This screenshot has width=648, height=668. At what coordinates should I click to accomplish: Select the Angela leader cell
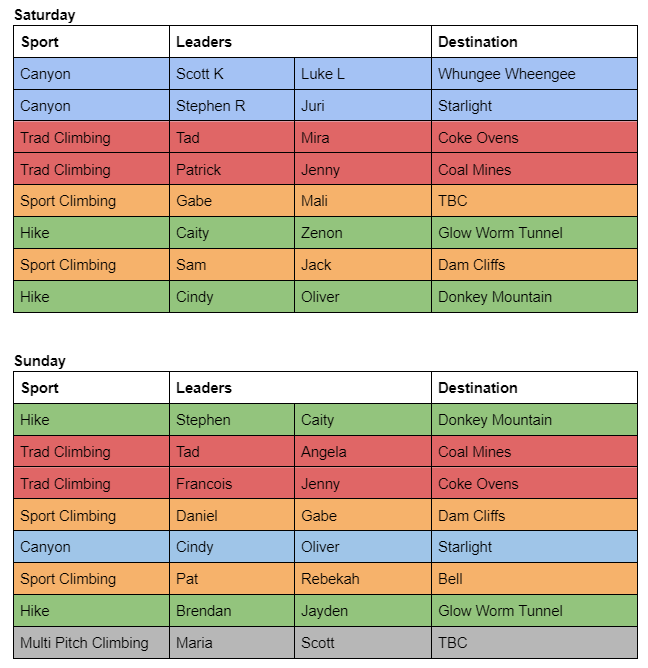(363, 452)
